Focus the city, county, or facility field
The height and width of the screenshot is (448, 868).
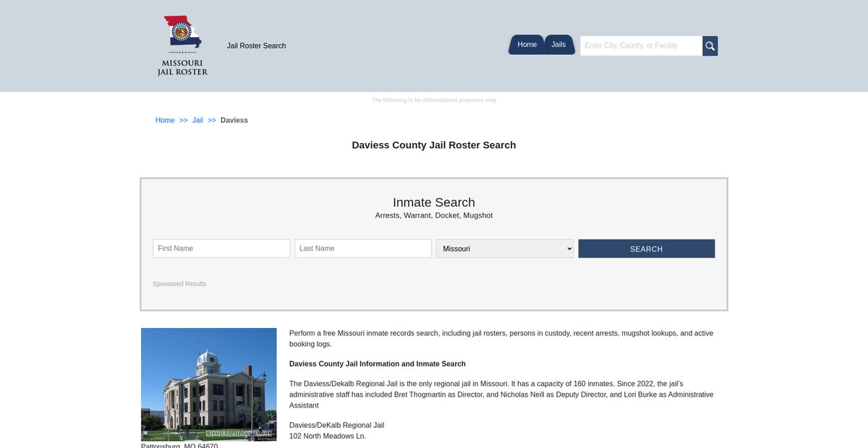click(641, 46)
